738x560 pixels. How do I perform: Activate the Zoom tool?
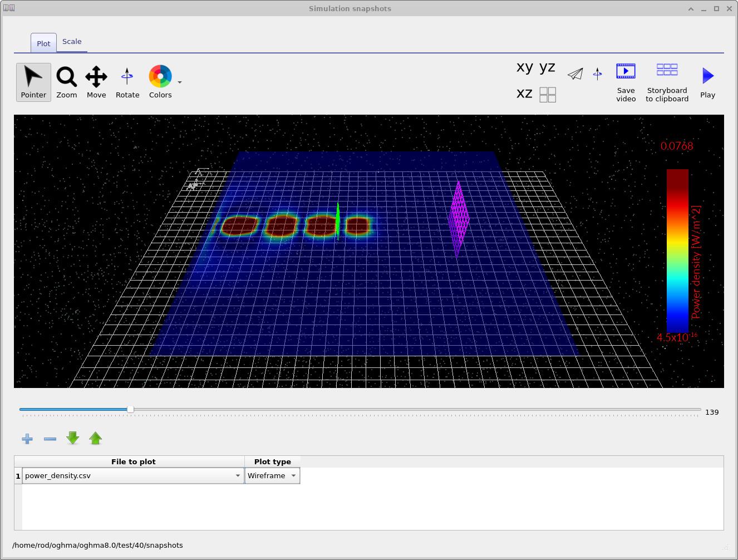click(66, 81)
